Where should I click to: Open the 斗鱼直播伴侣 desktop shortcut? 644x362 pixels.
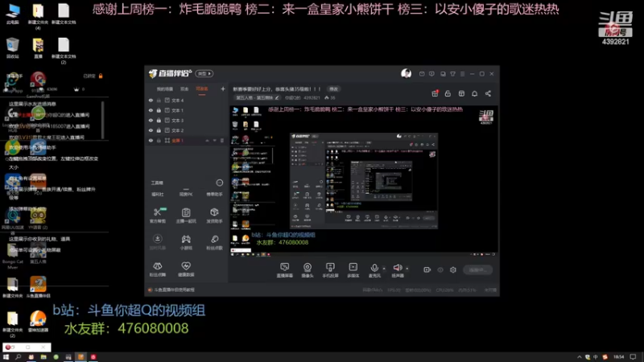(x=38, y=286)
